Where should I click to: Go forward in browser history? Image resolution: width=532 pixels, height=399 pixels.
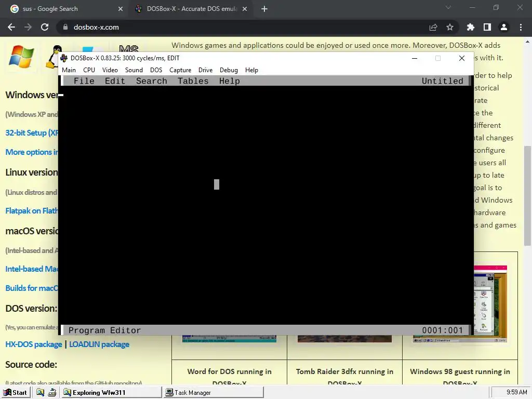click(x=28, y=27)
